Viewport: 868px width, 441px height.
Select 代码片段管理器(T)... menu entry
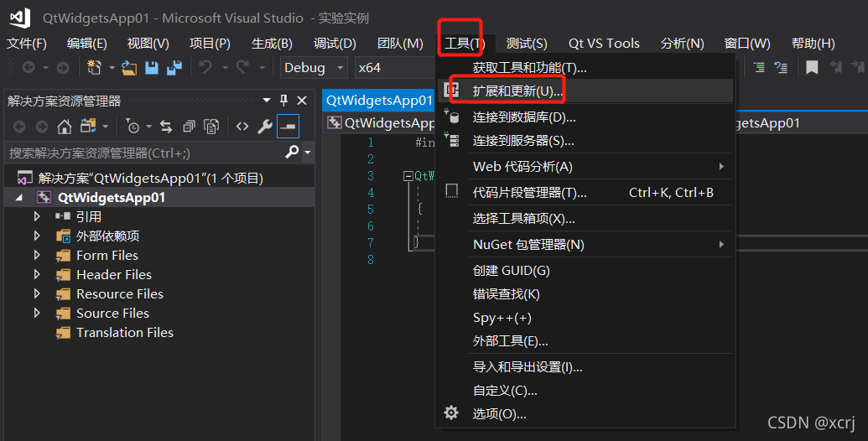[585, 192]
